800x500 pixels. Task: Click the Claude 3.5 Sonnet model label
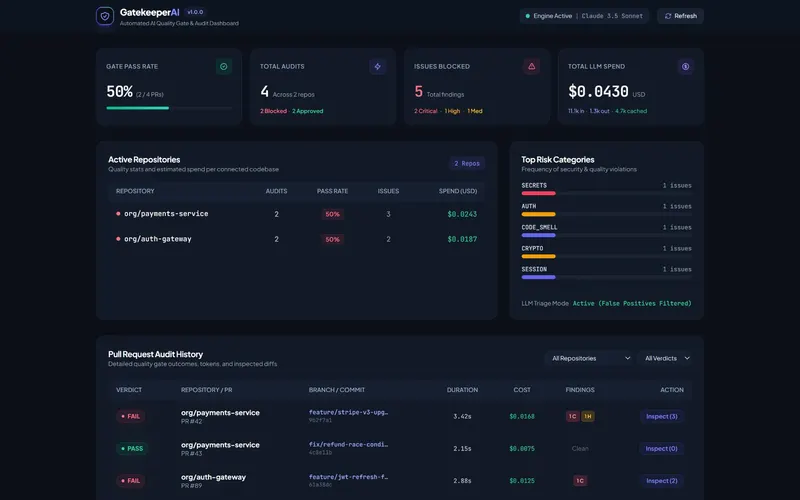coord(612,16)
